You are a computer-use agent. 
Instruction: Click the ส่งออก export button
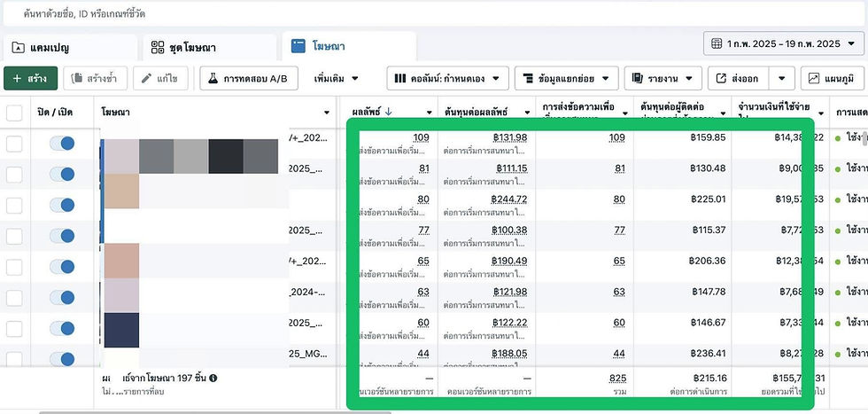739,78
